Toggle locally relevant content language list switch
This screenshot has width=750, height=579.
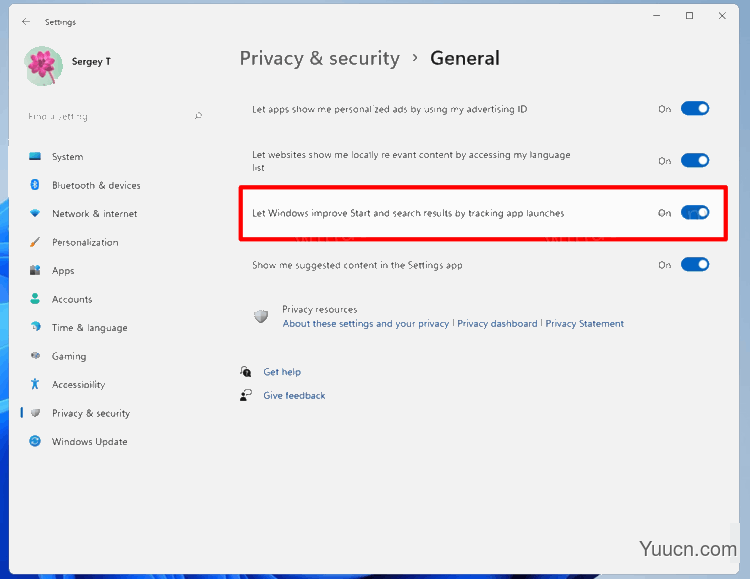(695, 160)
